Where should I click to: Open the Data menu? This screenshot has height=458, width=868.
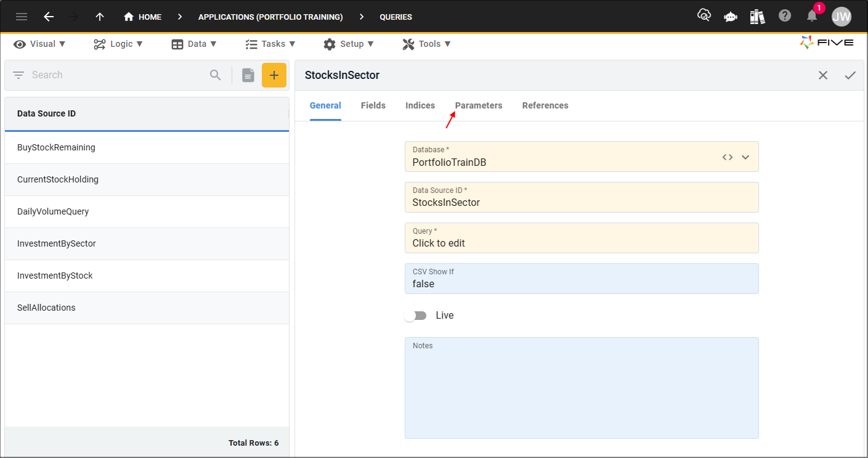(x=194, y=44)
